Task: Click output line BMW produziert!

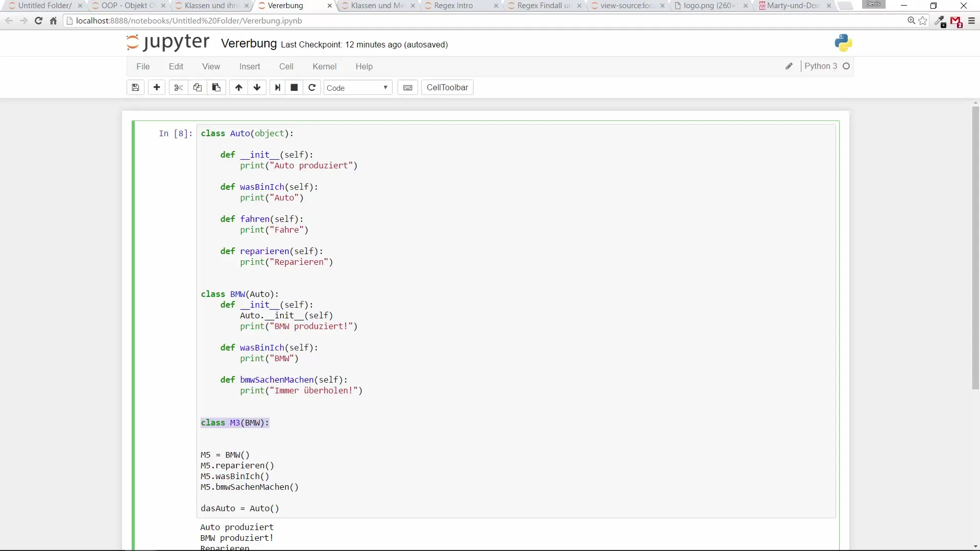Action: pyautogui.click(x=237, y=538)
